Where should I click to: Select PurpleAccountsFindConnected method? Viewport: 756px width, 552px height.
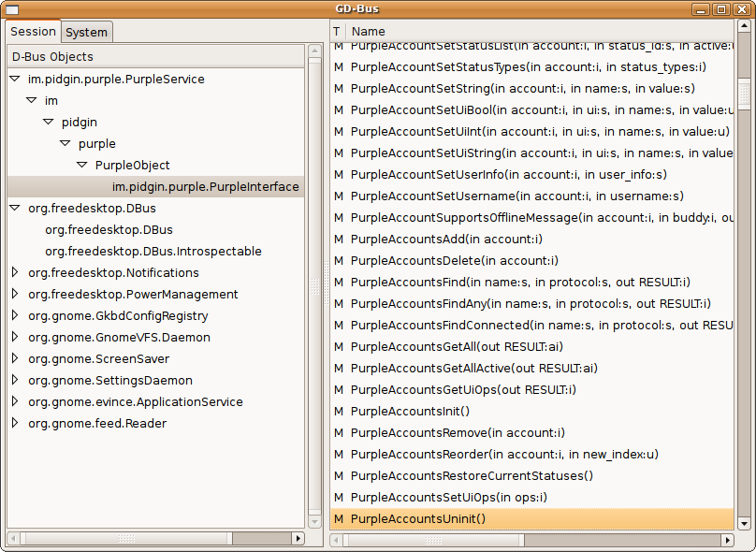[x=531, y=325]
